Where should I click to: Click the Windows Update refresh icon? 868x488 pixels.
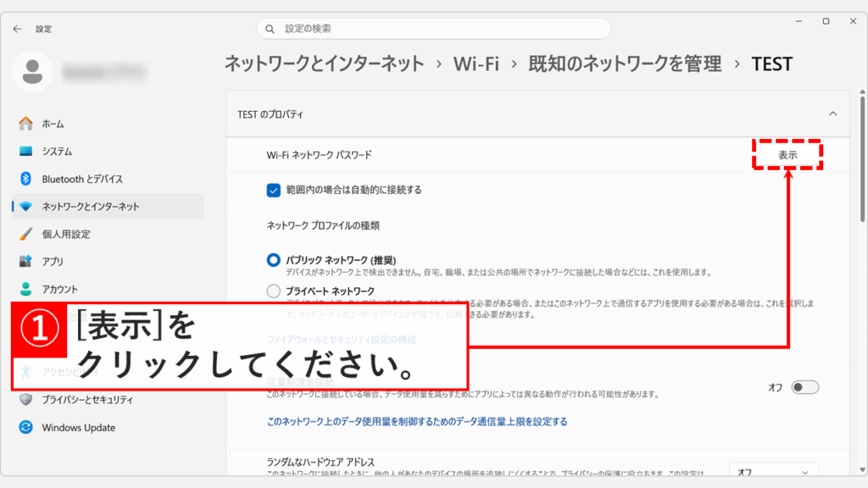point(25,427)
